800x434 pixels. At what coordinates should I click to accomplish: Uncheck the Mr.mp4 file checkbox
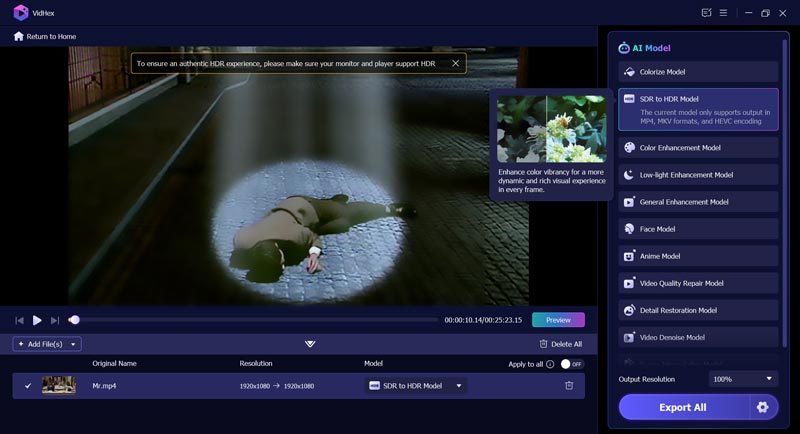(x=28, y=386)
